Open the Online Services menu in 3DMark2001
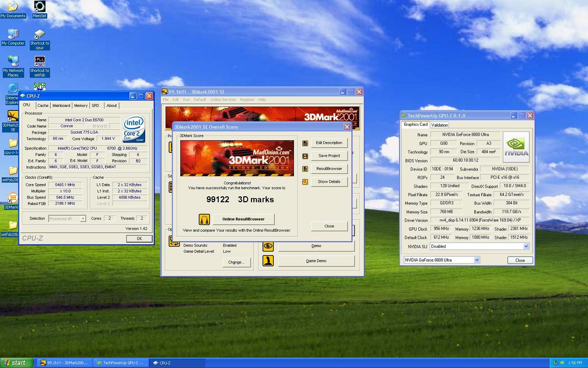This screenshot has width=588, height=368. click(223, 99)
